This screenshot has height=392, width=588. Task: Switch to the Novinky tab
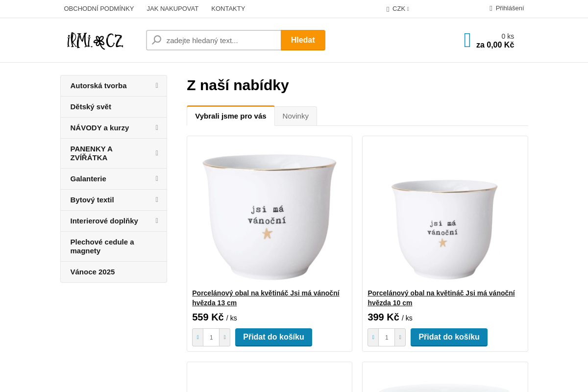(x=295, y=116)
